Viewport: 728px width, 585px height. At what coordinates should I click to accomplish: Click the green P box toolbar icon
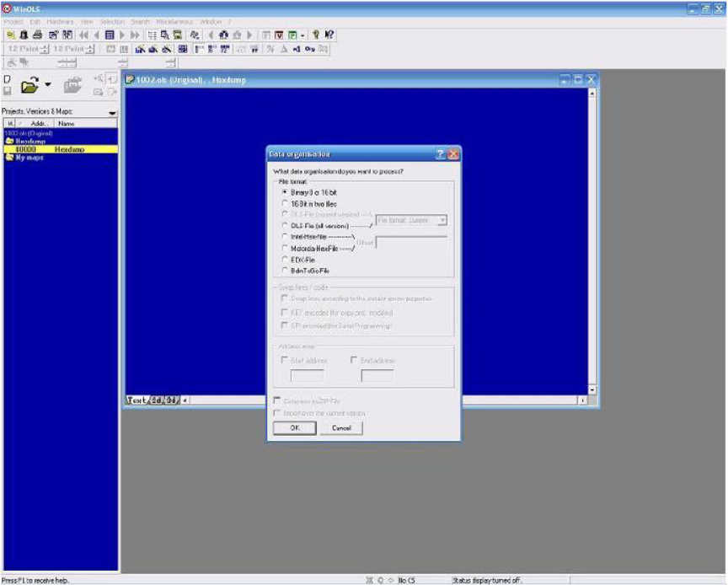click(x=292, y=35)
